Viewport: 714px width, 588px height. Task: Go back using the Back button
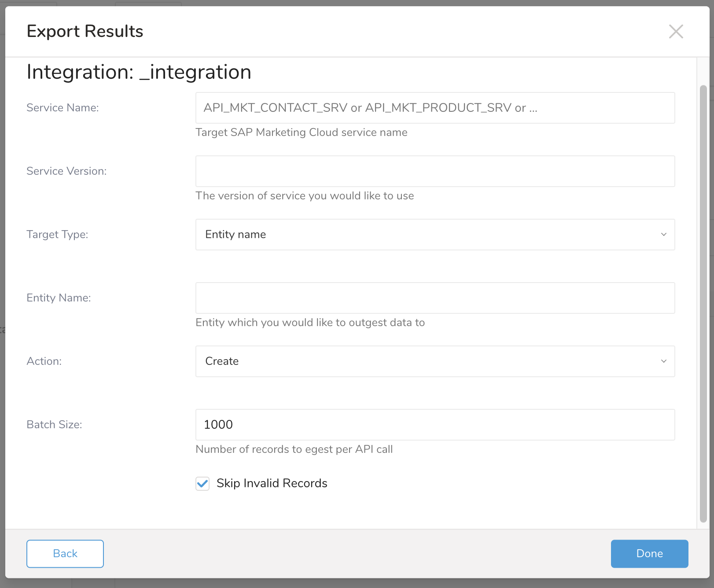65,554
